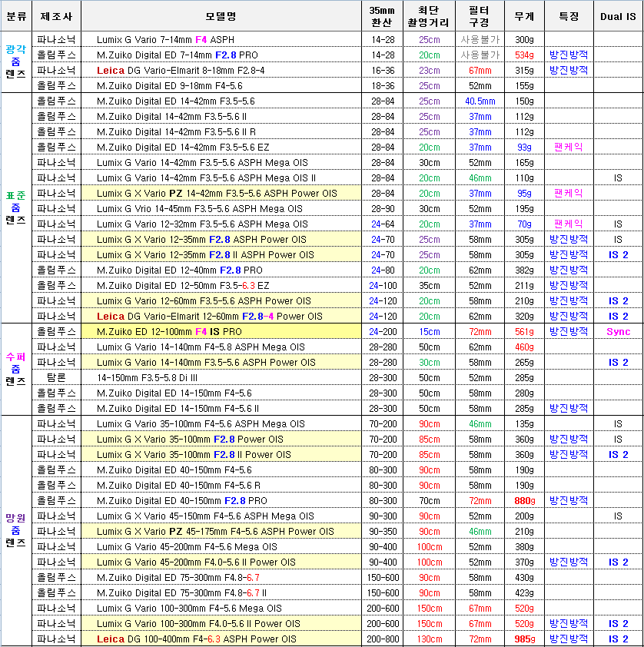Select Leica DG 100-400mm F4-6.3 model name

(x=197, y=639)
